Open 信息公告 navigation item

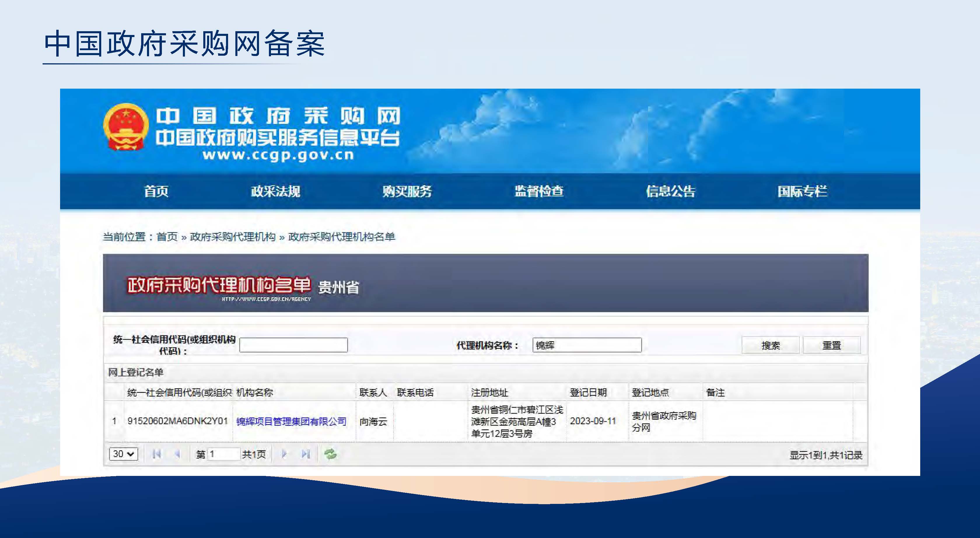(671, 191)
